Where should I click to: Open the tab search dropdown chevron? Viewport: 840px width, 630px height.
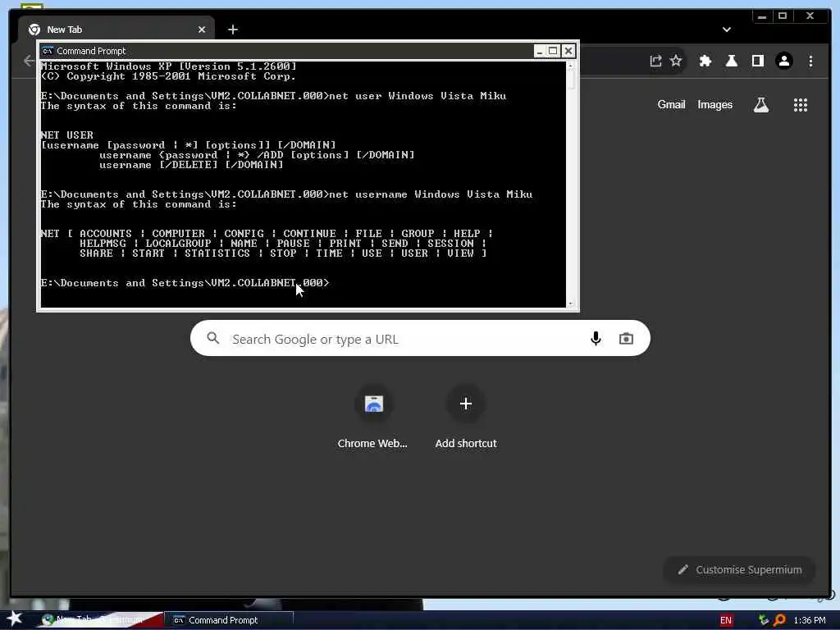coord(727,30)
